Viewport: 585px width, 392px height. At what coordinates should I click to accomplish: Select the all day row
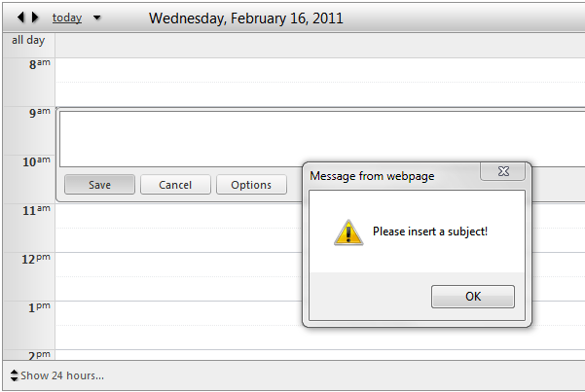(320, 45)
